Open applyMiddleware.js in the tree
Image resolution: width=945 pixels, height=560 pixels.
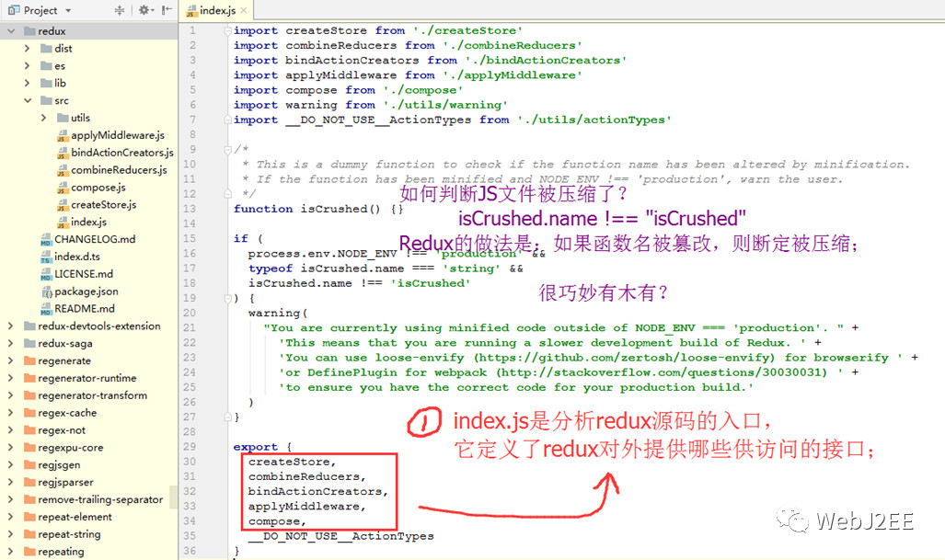[118, 135]
